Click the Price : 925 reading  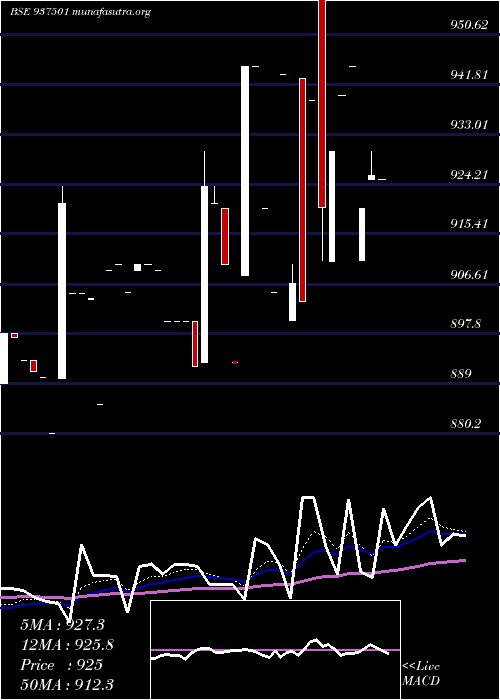(62, 665)
